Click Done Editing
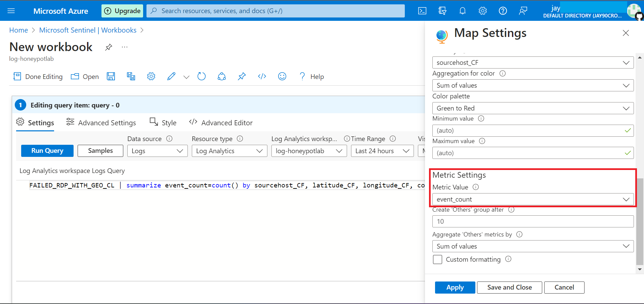This screenshot has height=304, width=644. tap(38, 76)
